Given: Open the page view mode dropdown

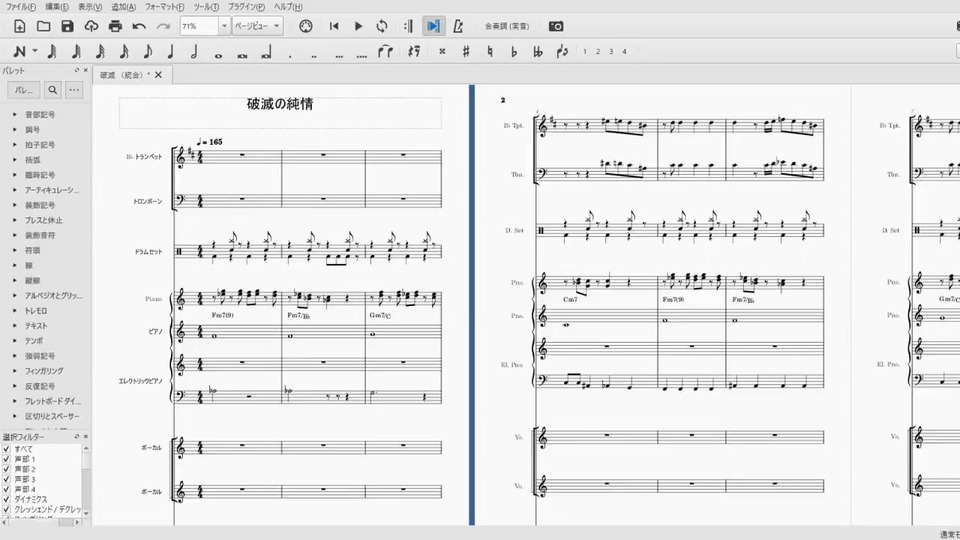Looking at the screenshot, I should pyautogui.click(x=257, y=26).
